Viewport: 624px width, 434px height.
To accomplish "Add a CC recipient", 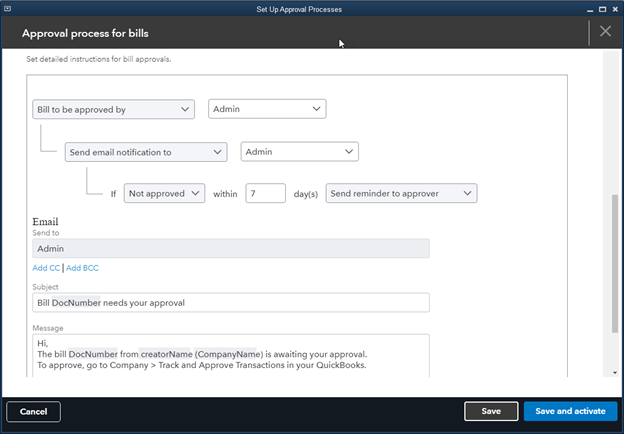I will click(x=46, y=268).
